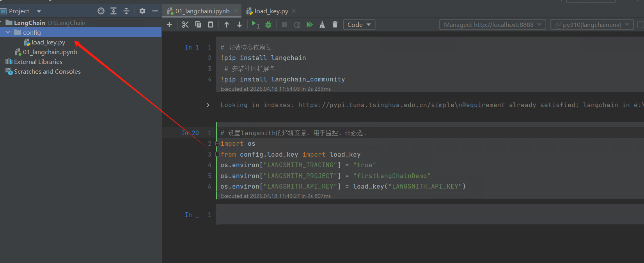Close the 01_langchain.ipynb editor tab
The width and height of the screenshot is (644, 263).
click(x=236, y=11)
